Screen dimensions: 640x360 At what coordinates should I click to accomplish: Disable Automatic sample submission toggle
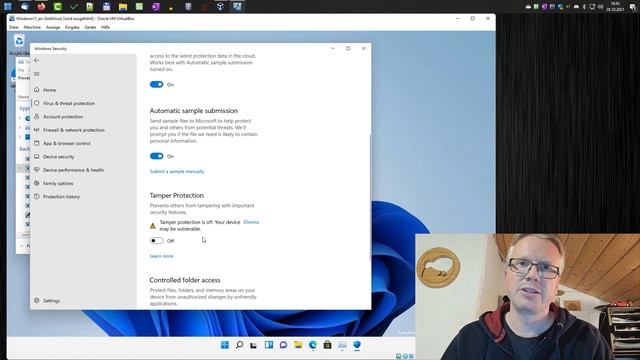coord(156,156)
